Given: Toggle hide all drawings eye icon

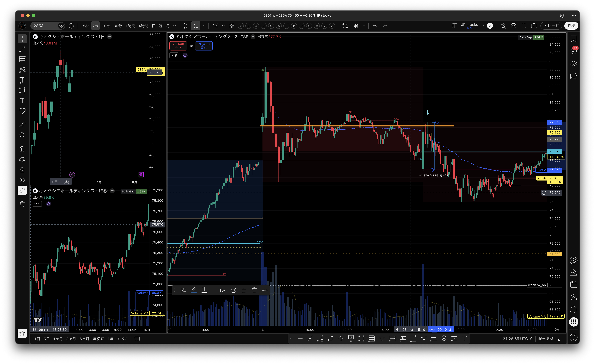Looking at the screenshot, I should 22,180.
